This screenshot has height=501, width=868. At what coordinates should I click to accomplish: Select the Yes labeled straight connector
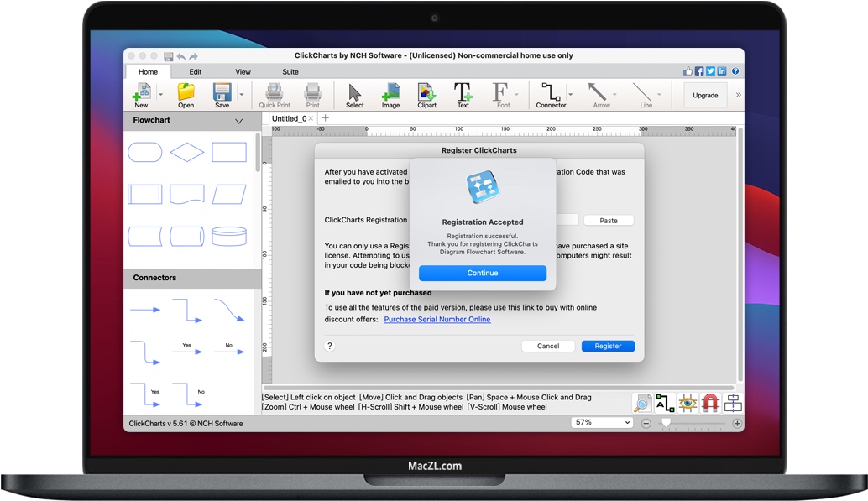pos(187,349)
